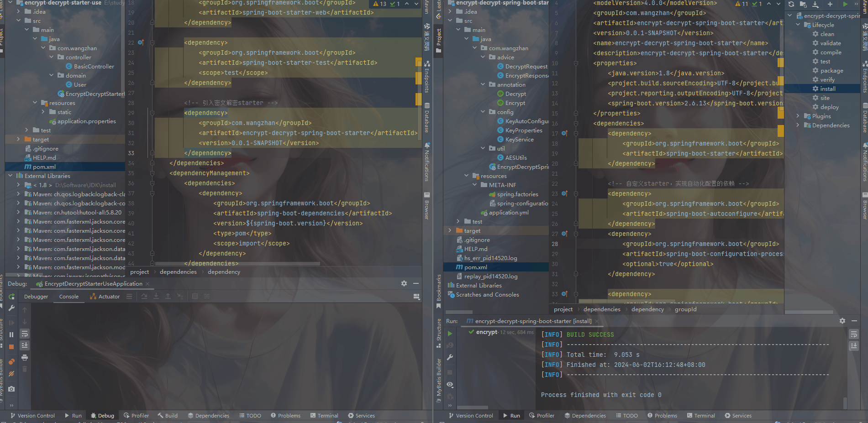
Task: Run the Maven build with the green arrow
Action: click(845, 4)
